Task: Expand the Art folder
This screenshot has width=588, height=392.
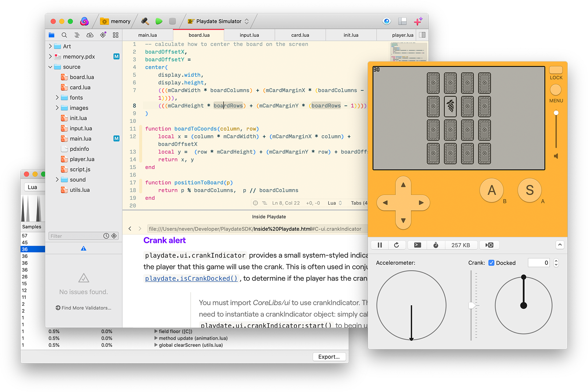Action: pos(50,46)
